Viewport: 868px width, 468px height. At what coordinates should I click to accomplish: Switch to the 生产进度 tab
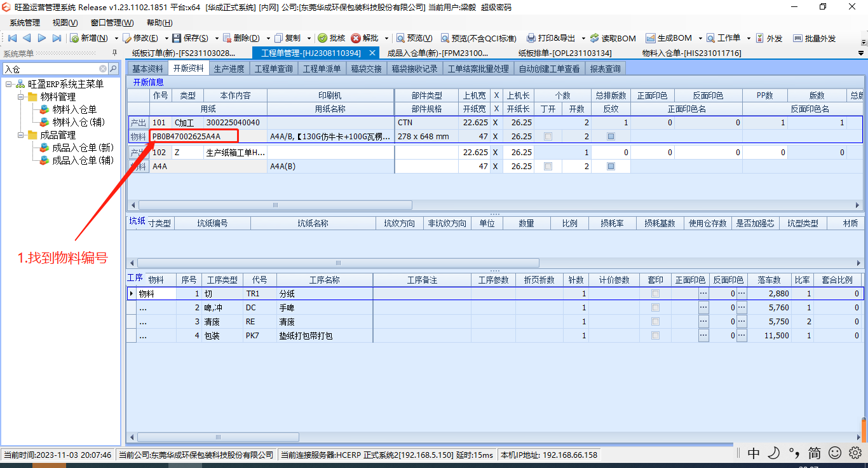(x=229, y=69)
